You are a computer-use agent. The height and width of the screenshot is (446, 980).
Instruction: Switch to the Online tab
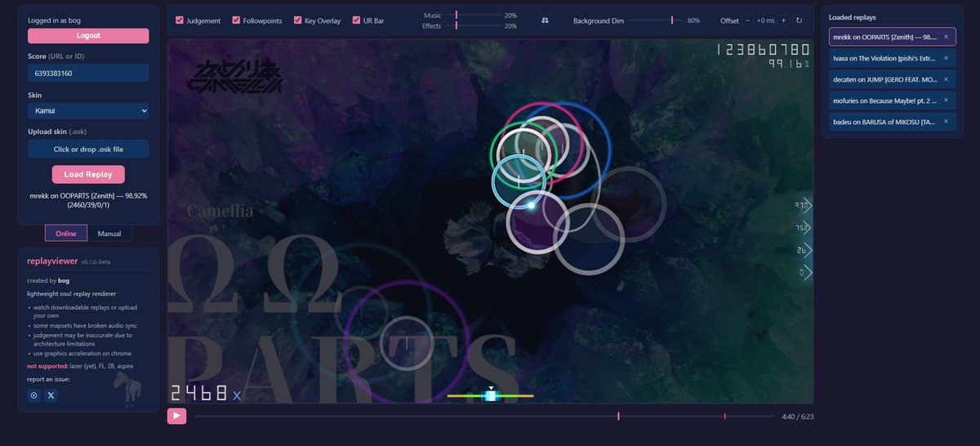point(66,234)
